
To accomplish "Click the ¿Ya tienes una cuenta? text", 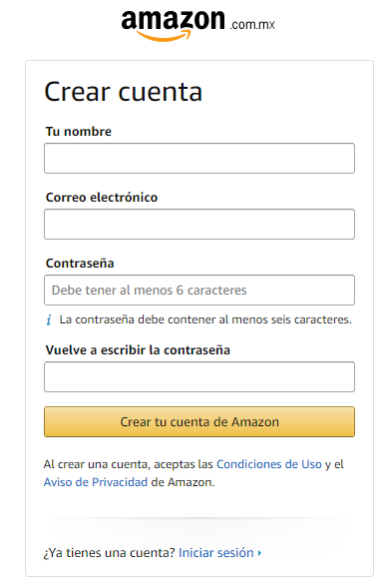I will (x=110, y=553).
